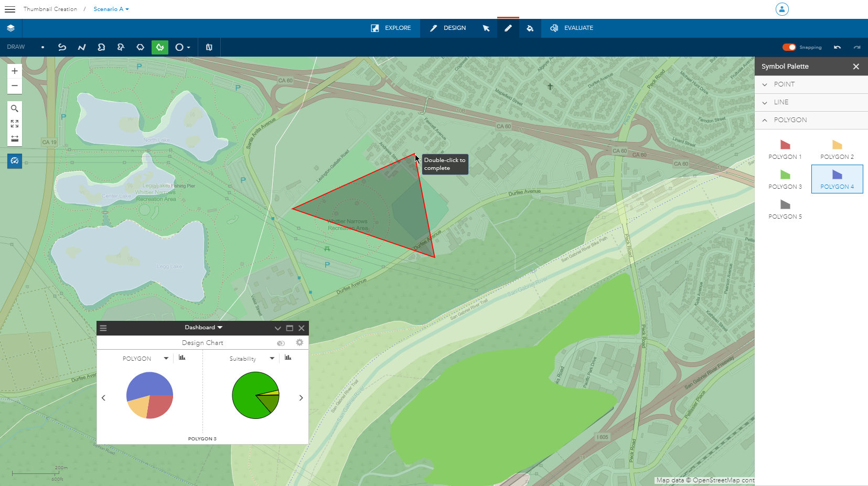Click the undo arrow

(x=837, y=47)
